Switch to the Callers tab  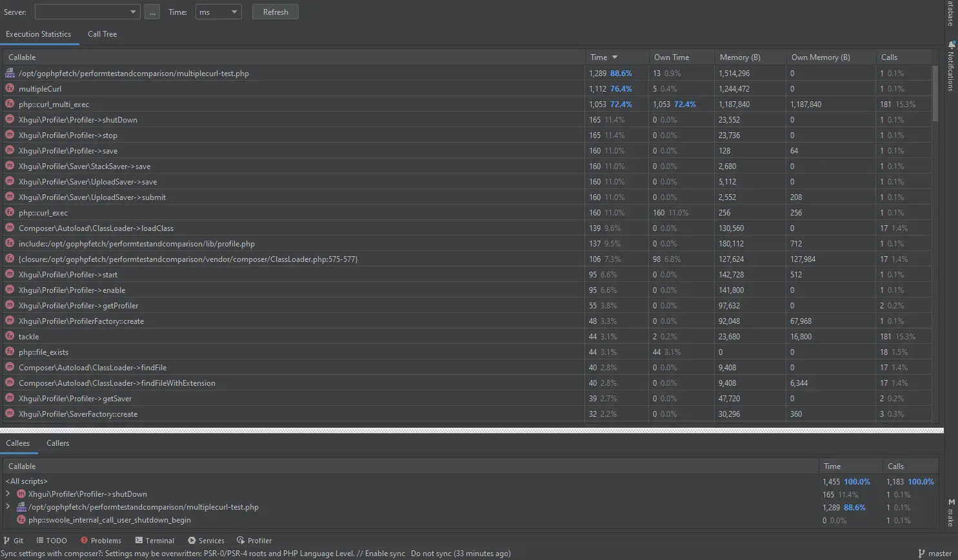click(57, 443)
